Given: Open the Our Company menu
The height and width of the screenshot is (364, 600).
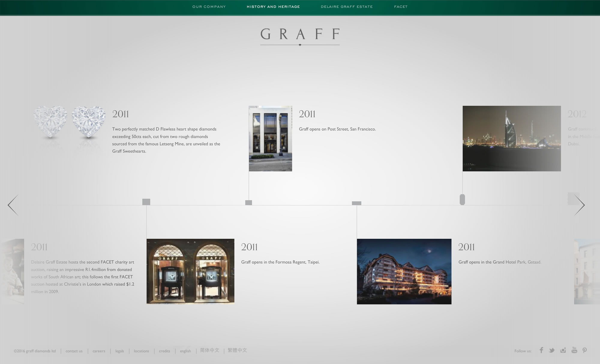Looking at the screenshot, I should (209, 7).
